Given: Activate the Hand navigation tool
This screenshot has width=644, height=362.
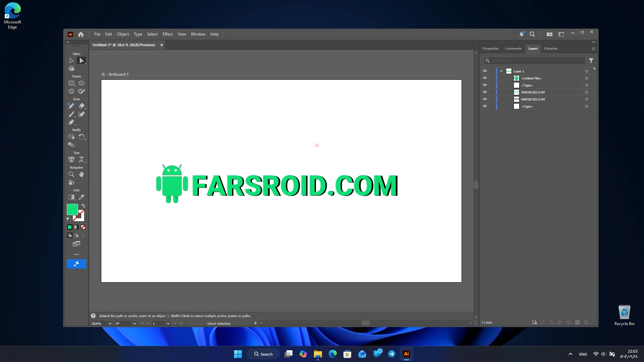Looking at the screenshot, I should click(82, 174).
